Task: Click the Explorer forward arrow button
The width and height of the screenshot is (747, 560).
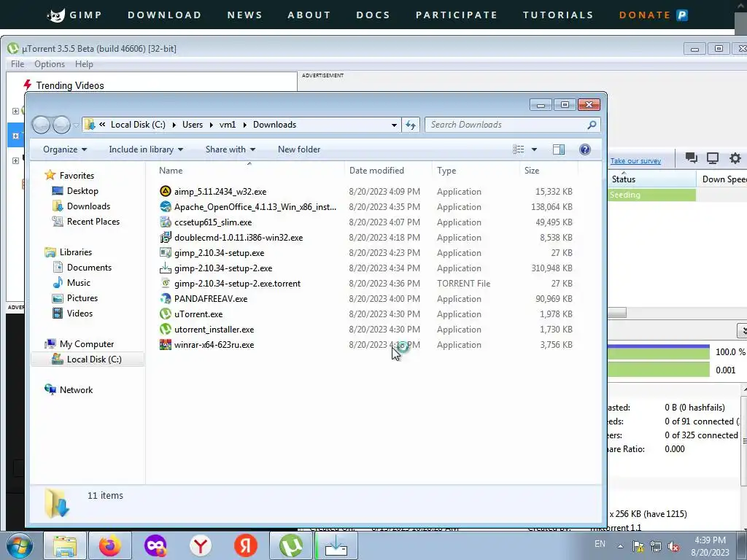Action: pos(61,125)
